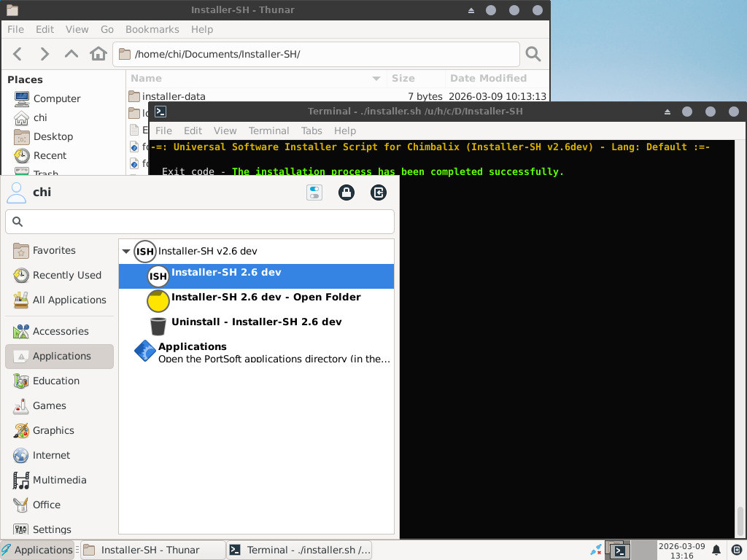This screenshot has height=560, width=747.
Task: Click the Applications button in taskbar
Action: 36,550
